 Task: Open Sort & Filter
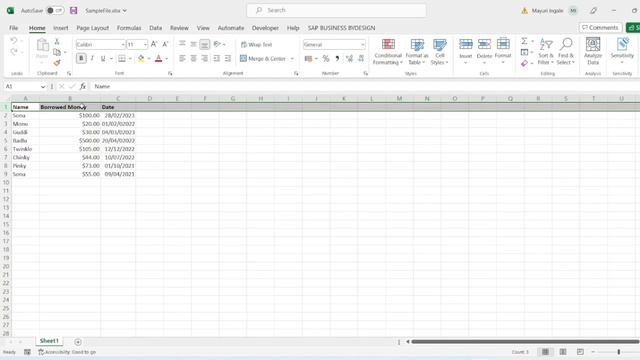[546, 51]
